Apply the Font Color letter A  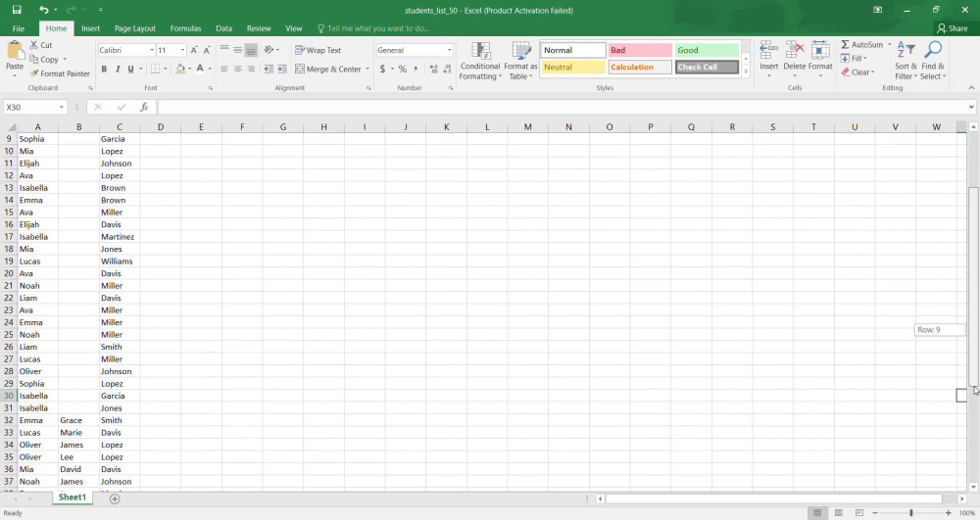click(200, 69)
